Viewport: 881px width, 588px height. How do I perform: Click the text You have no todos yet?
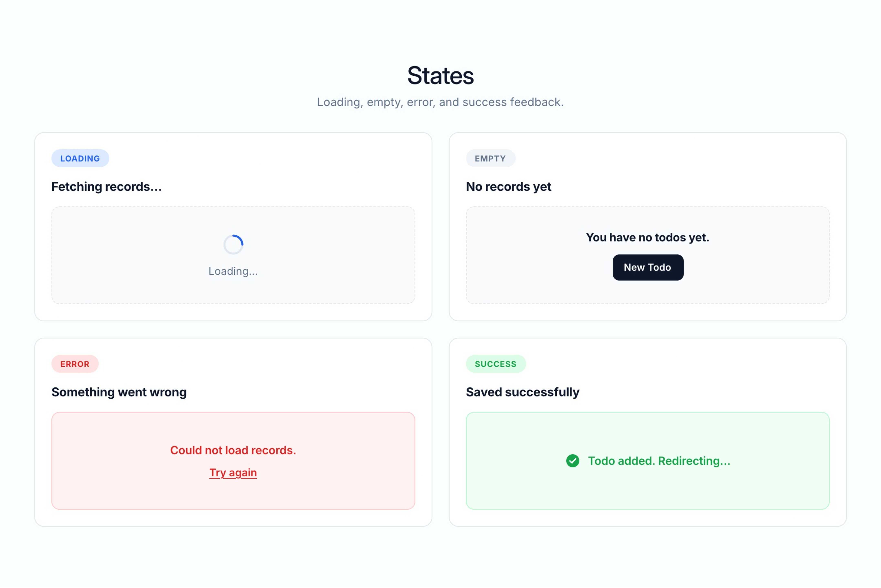(x=648, y=237)
